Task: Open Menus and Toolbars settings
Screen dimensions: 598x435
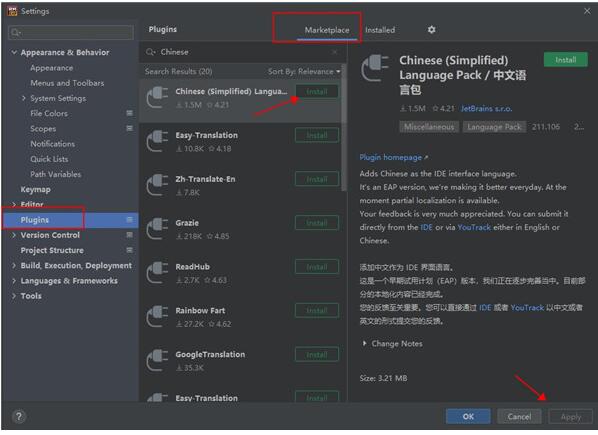Action: [67, 83]
